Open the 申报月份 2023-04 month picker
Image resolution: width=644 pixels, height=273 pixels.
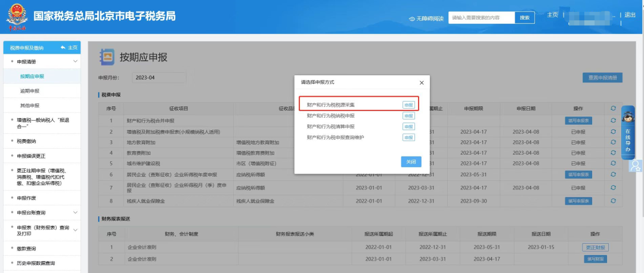point(159,78)
